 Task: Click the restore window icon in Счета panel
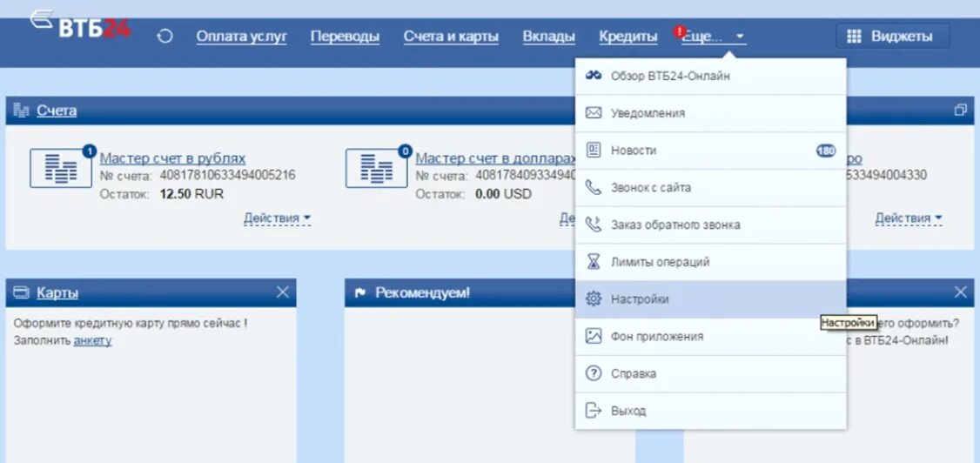click(x=961, y=110)
